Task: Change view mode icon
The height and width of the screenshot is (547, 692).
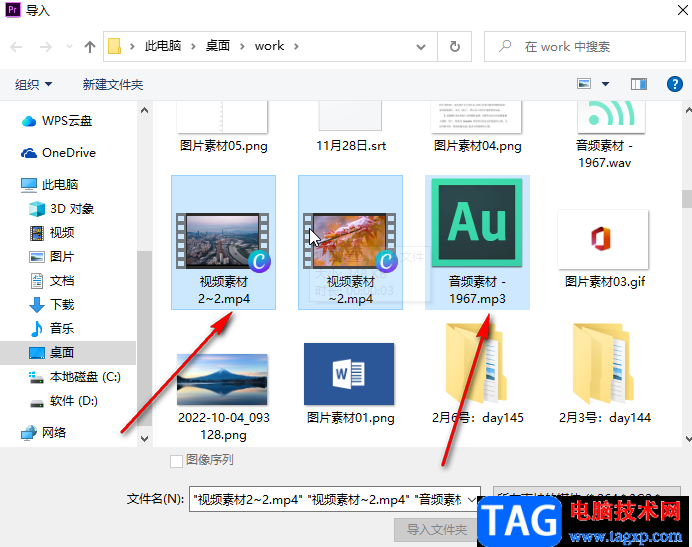Action: (x=584, y=83)
